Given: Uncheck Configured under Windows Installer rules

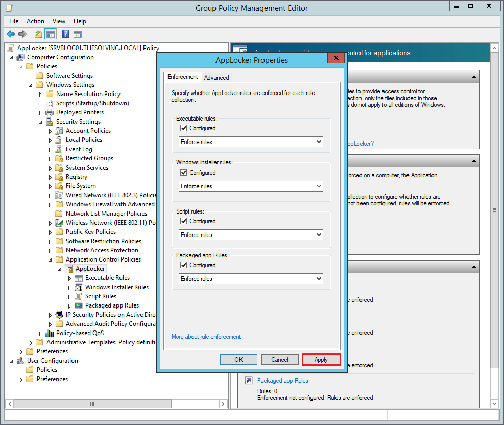Looking at the screenshot, I should [183, 173].
